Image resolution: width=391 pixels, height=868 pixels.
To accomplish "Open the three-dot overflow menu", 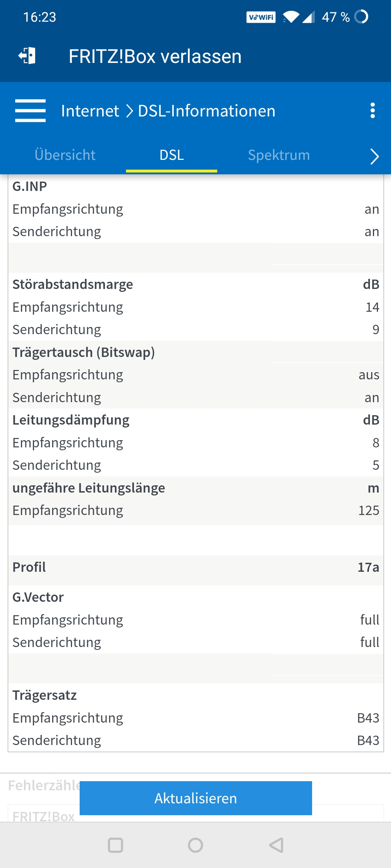I will coord(373,111).
